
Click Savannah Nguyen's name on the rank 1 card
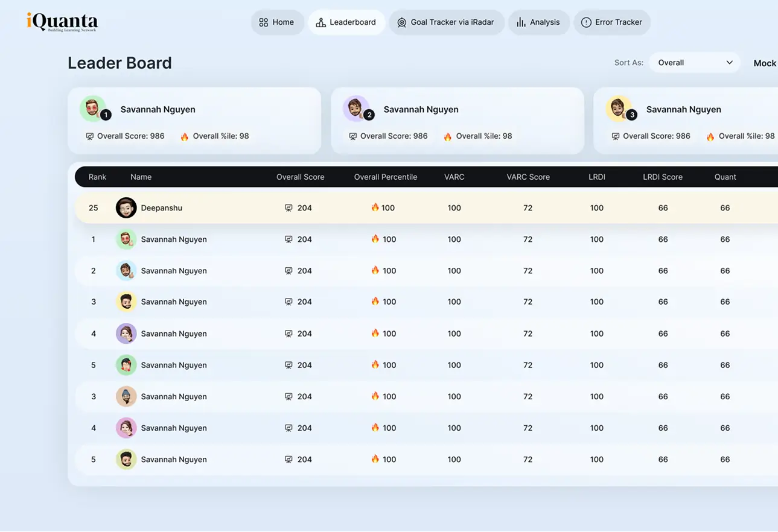(x=158, y=110)
